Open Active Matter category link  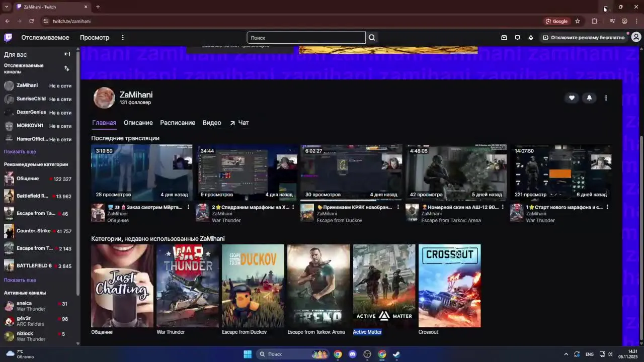(367, 332)
